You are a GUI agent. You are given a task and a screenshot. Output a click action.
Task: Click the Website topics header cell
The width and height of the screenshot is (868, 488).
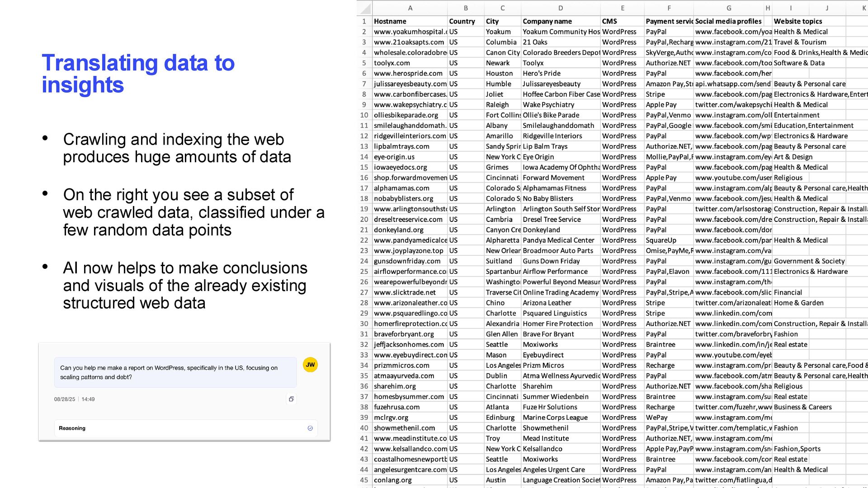797,21
